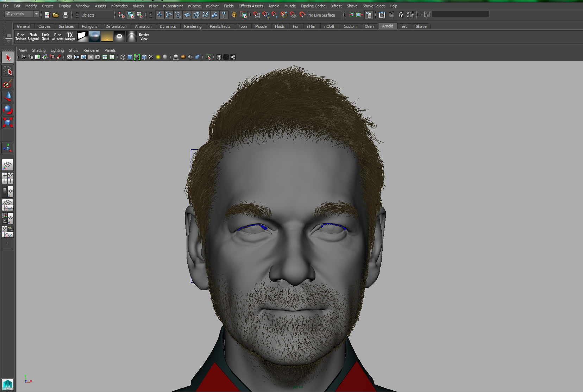Toggle smooth shade all in viewport toolbar
This screenshot has width=583, height=392.
pyautogui.click(x=130, y=57)
